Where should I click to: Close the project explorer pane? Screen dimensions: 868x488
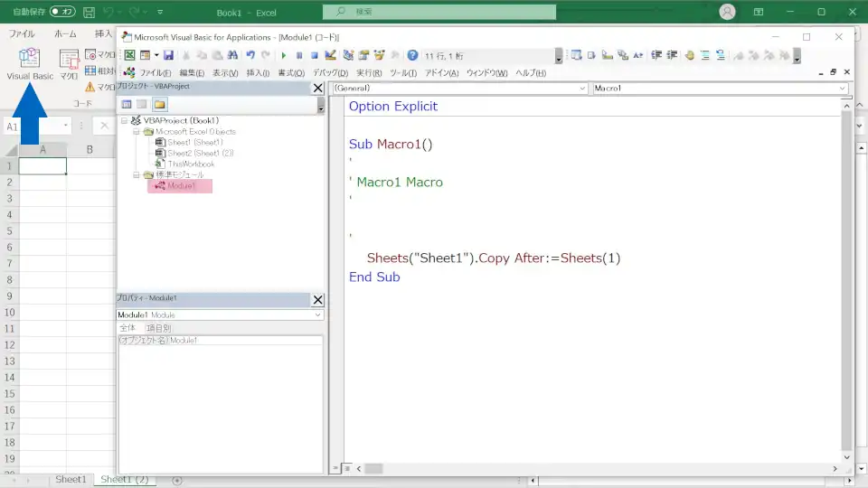point(317,89)
